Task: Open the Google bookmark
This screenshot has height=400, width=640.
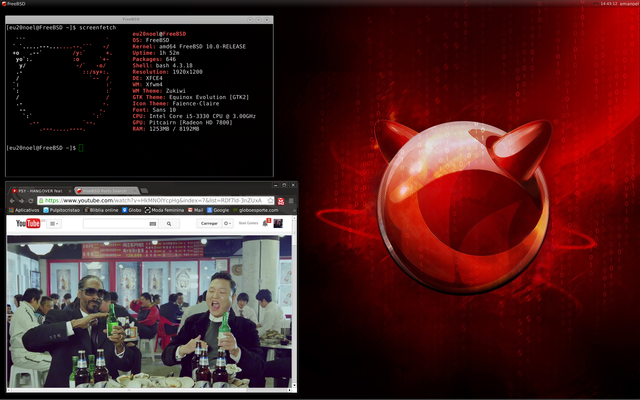Action: (218, 210)
